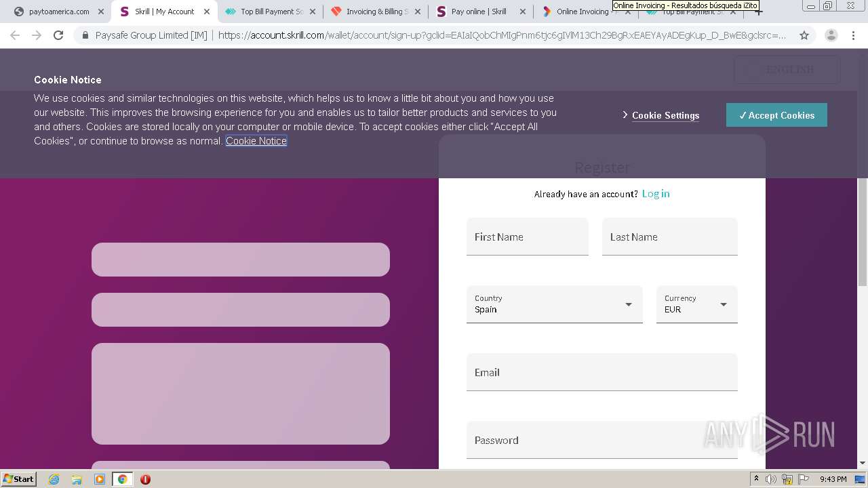Select the Password field

tap(602, 440)
